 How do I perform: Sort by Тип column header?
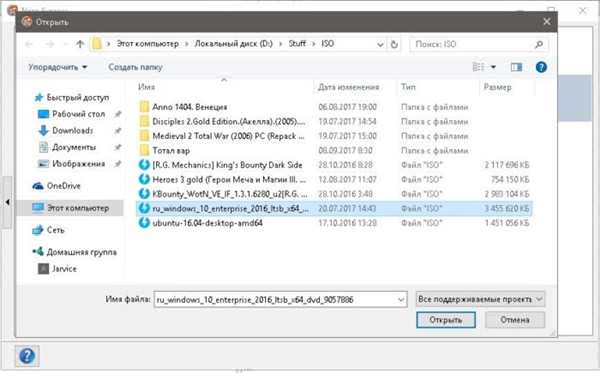[x=408, y=87]
